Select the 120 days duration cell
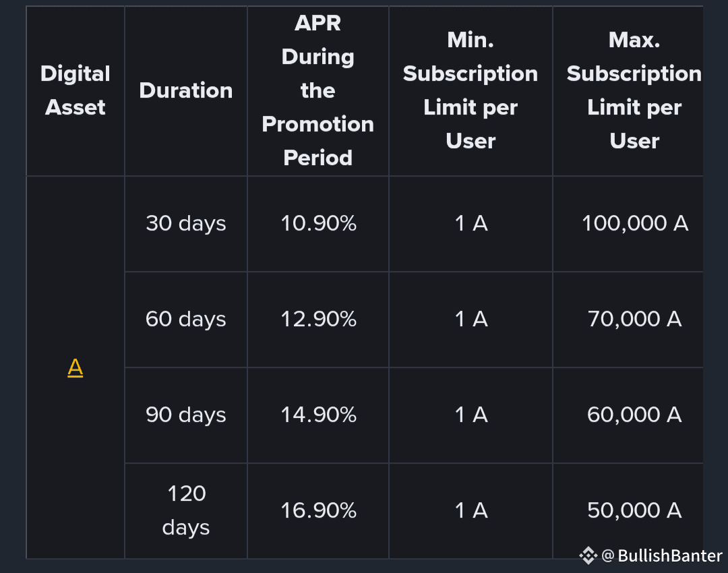Viewport: 728px width, 573px height. pyautogui.click(x=186, y=511)
